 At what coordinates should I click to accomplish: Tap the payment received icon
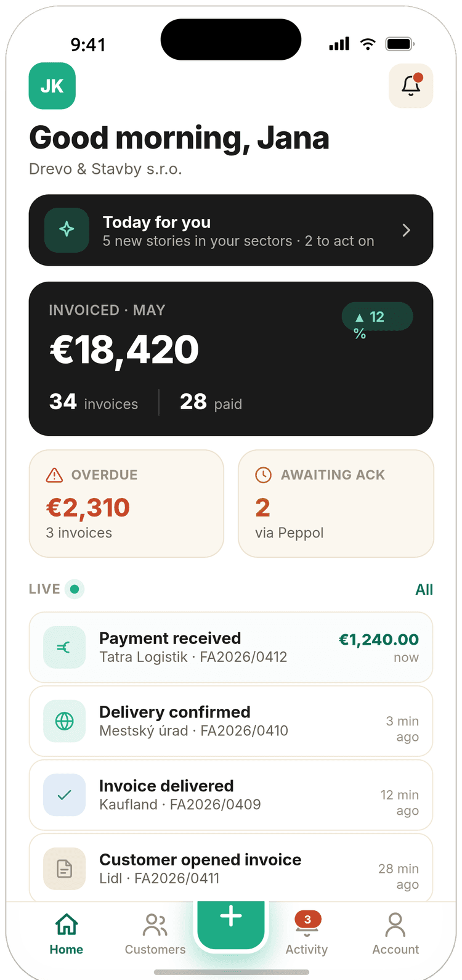coord(64,647)
